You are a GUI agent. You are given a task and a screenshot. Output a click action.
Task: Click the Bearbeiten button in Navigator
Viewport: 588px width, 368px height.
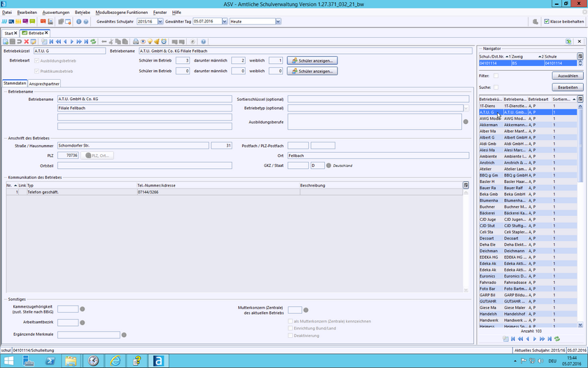[x=566, y=87]
